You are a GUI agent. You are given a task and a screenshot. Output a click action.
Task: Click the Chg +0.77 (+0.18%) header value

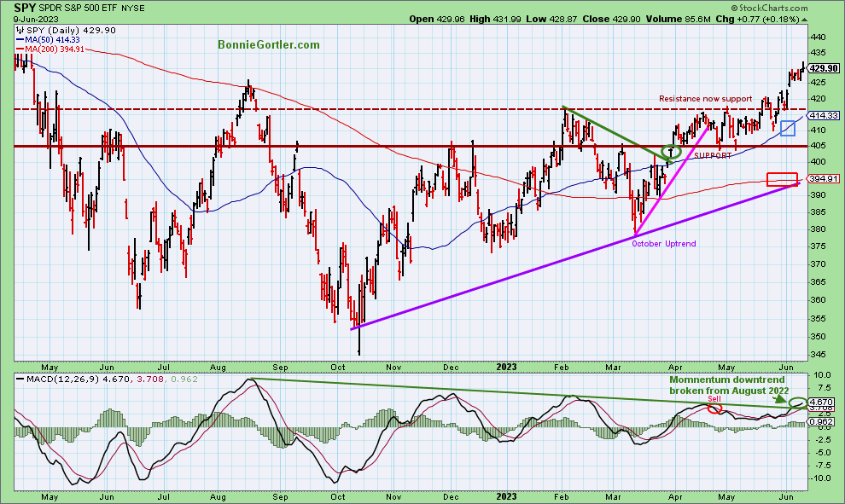pos(758,19)
